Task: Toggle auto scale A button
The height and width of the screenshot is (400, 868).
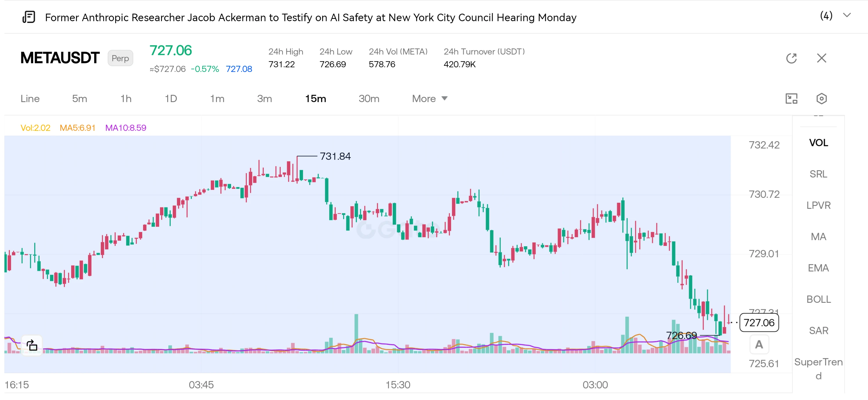Action: pos(759,344)
